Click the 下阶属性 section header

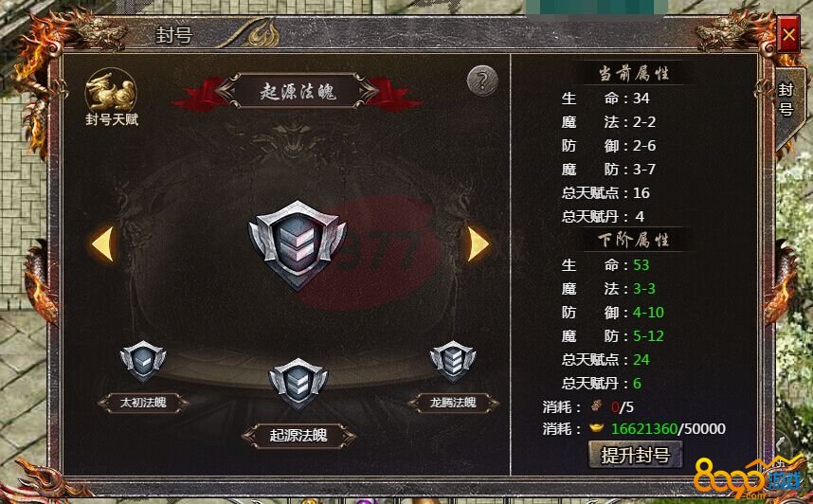point(634,240)
